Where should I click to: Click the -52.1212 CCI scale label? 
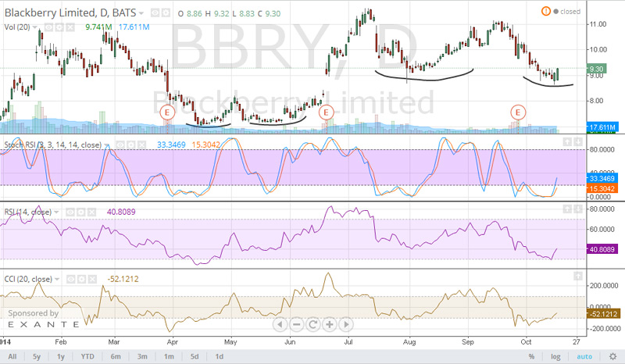(x=603, y=314)
